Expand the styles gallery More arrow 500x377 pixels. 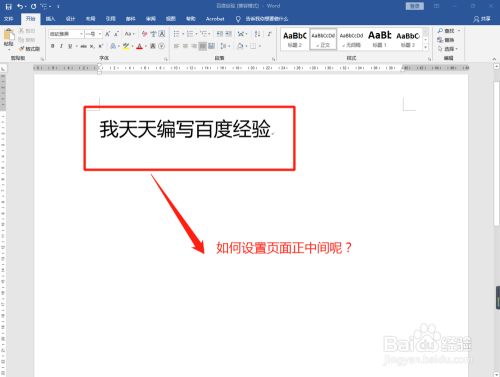(426, 47)
